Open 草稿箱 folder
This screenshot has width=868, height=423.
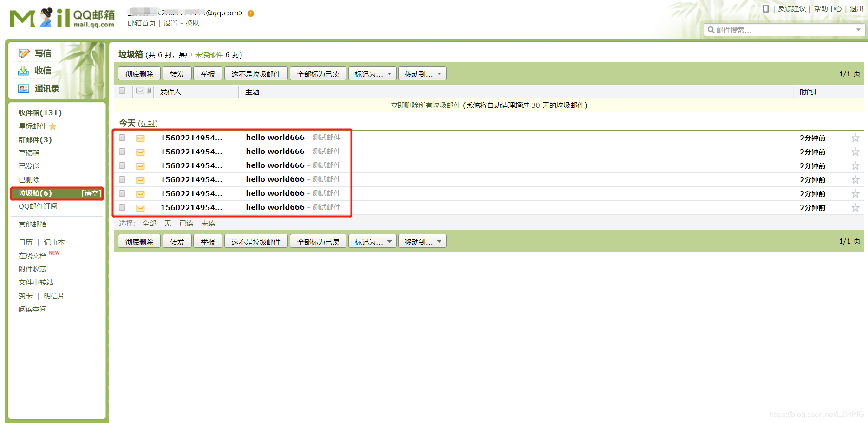tap(29, 152)
